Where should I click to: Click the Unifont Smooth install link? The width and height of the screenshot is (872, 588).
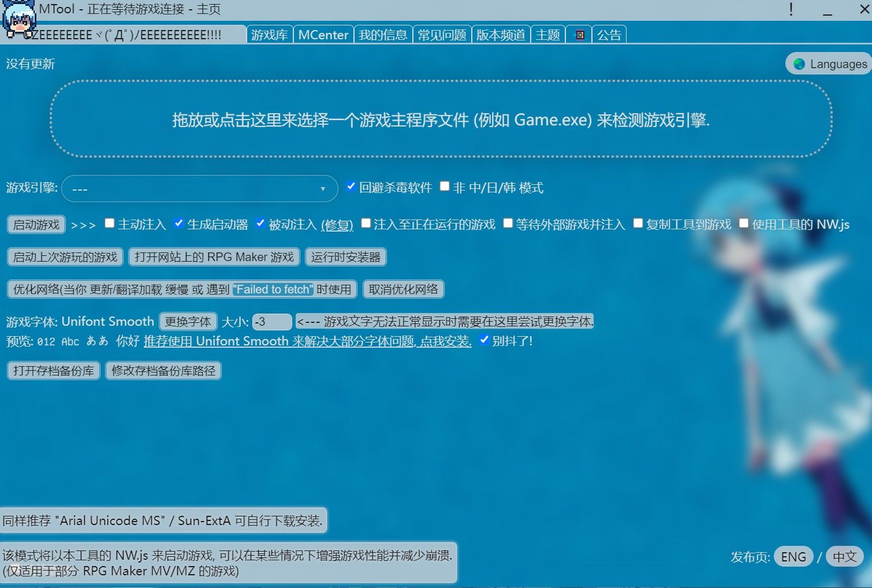(x=308, y=341)
